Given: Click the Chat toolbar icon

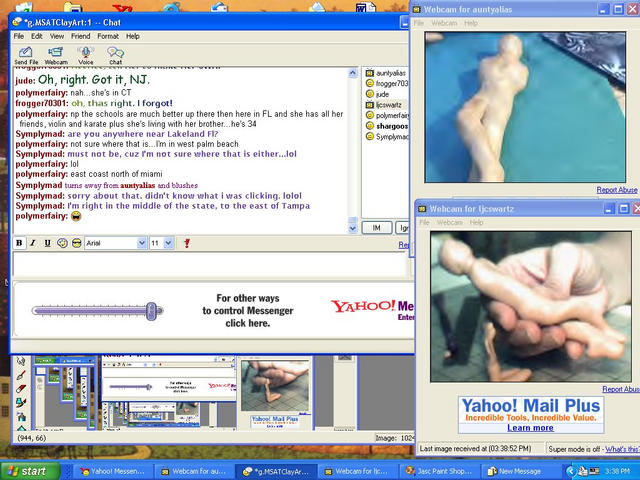Looking at the screenshot, I should pyautogui.click(x=116, y=56).
